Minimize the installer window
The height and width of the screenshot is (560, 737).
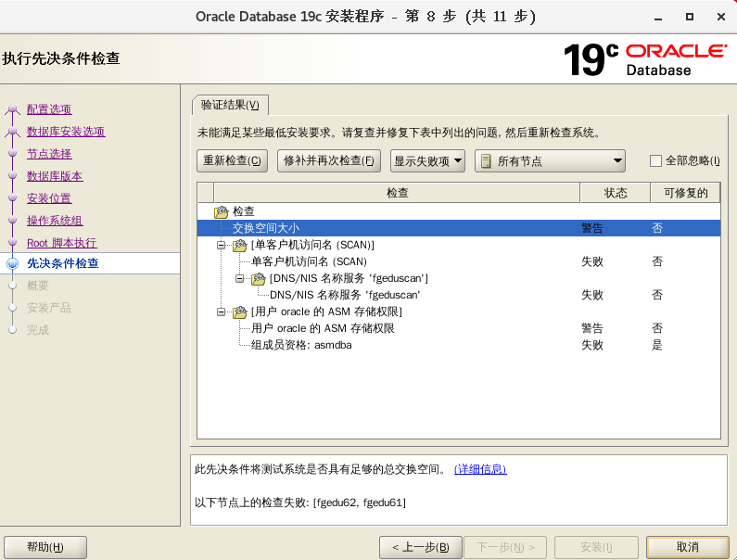(x=658, y=17)
